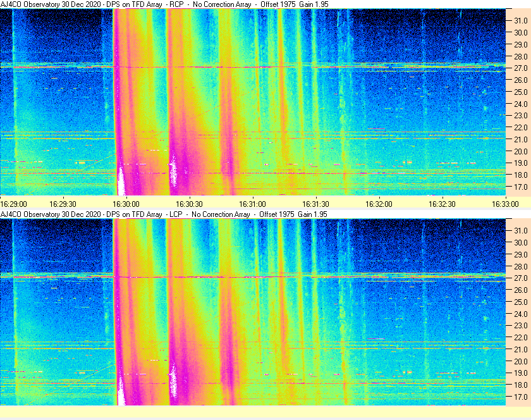The width and height of the screenshot is (531, 420).
Task: Click the 18.0 frequency label in RCP panel
Action: click(x=521, y=175)
